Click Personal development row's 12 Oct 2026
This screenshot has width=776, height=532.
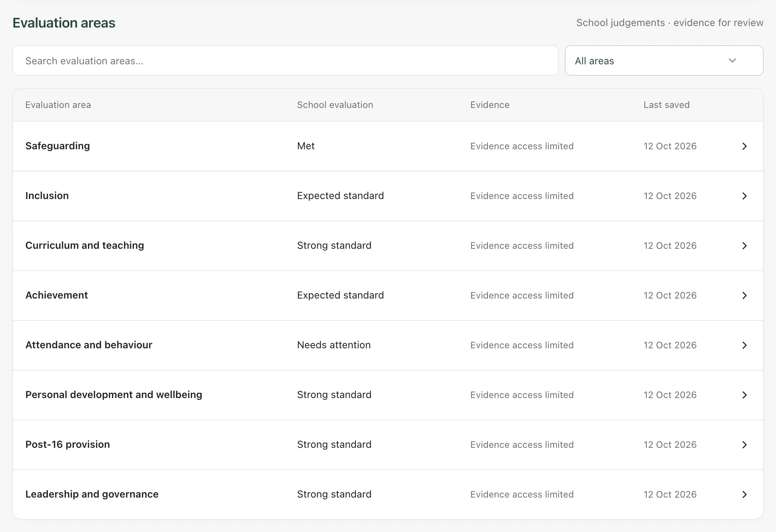click(x=670, y=395)
